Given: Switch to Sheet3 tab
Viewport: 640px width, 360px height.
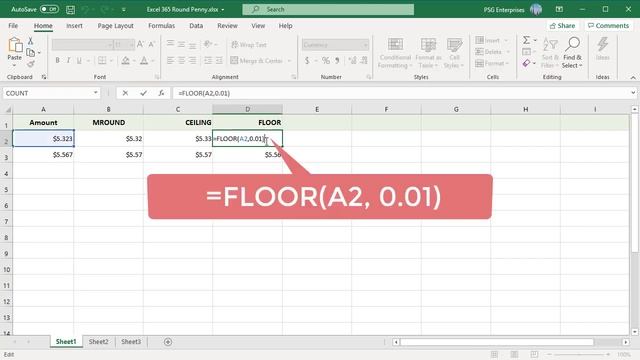Looking at the screenshot, I should [131, 342].
